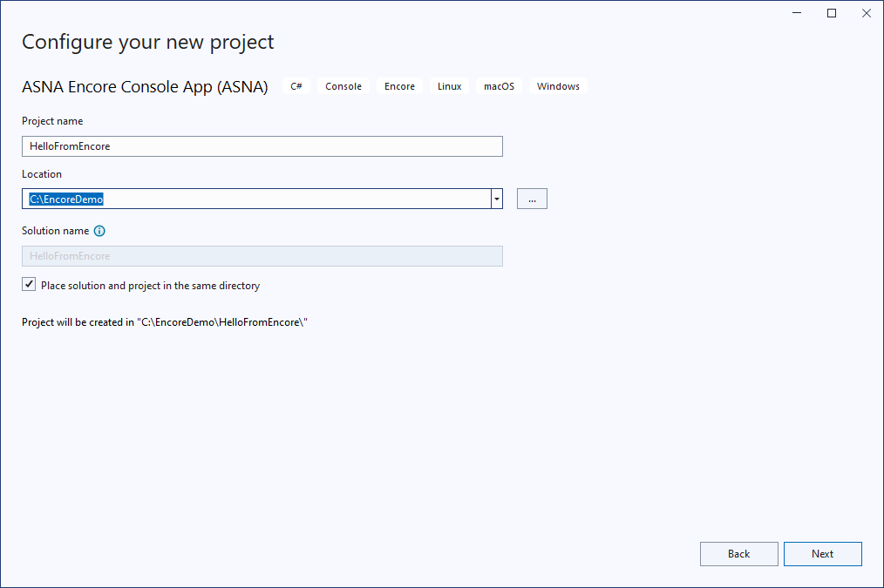Click the "Project name" label

pos(52,121)
